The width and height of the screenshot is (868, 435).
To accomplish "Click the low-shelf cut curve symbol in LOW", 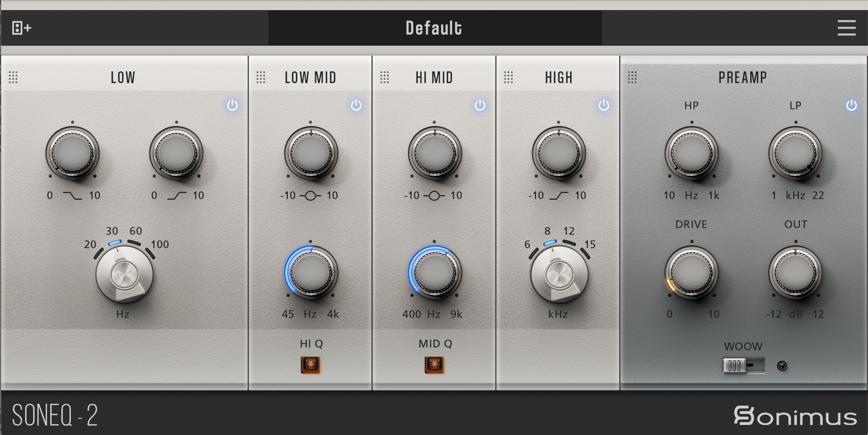I will coord(72,195).
